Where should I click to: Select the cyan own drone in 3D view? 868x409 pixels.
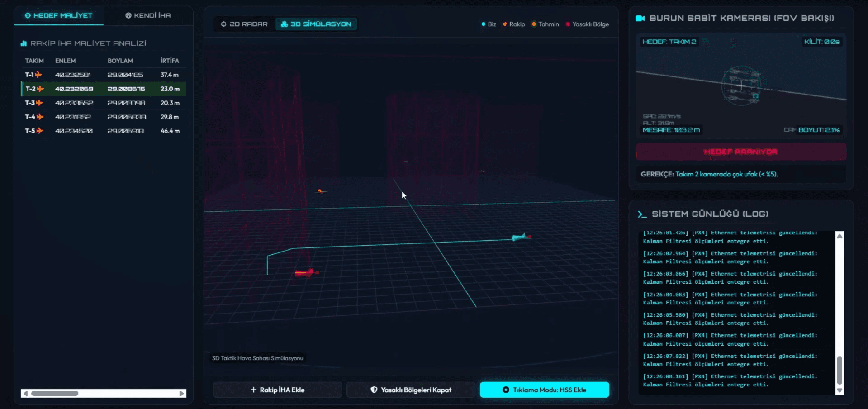(x=521, y=237)
